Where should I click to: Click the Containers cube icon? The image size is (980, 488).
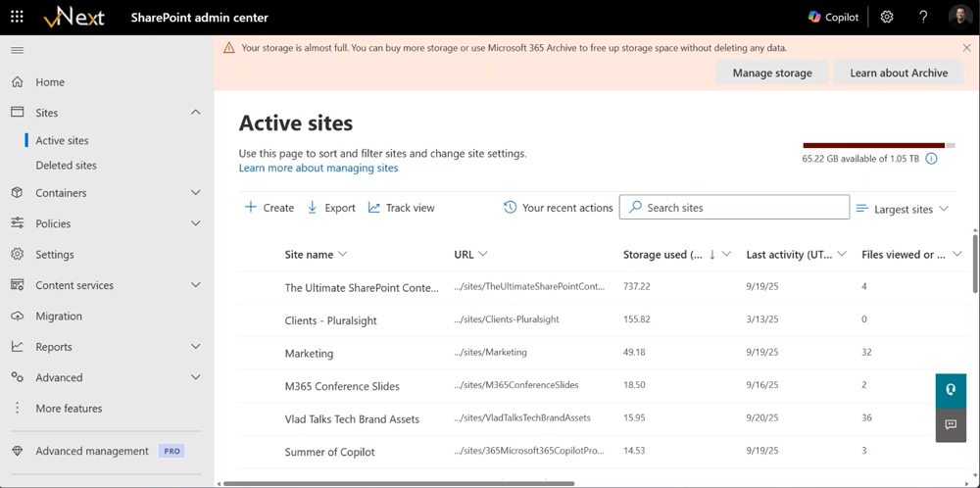pyautogui.click(x=18, y=192)
